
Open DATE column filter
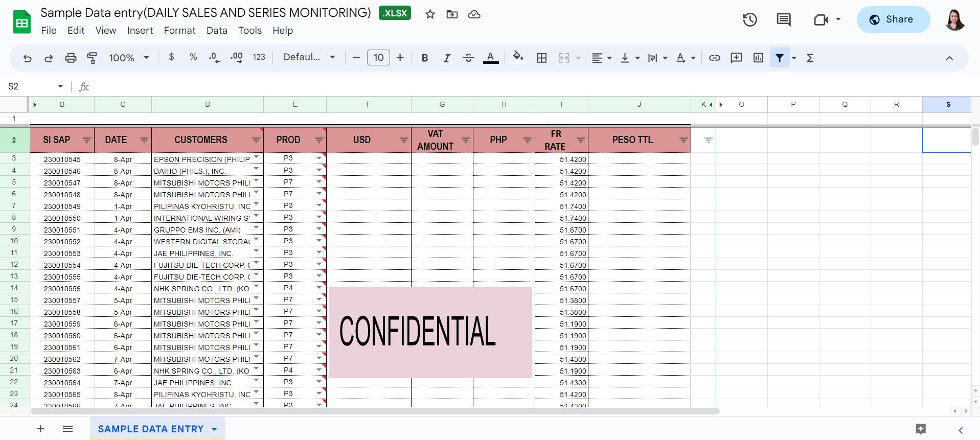click(144, 140)
